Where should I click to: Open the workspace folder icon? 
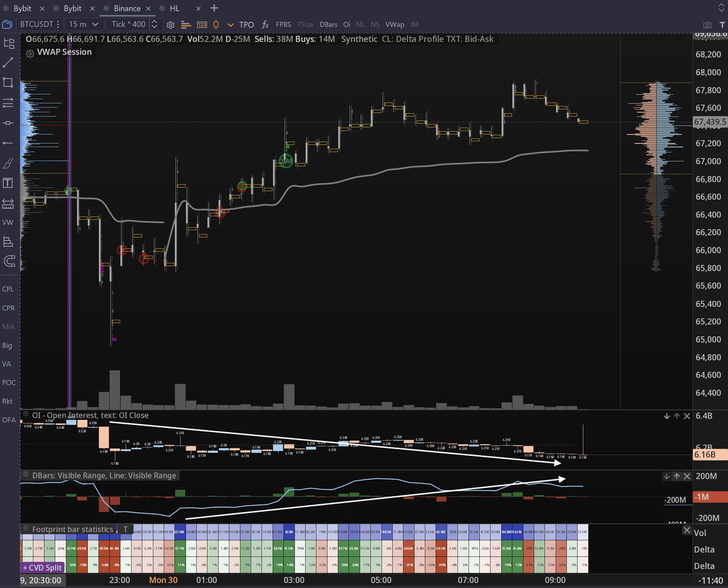pos(7,25)
